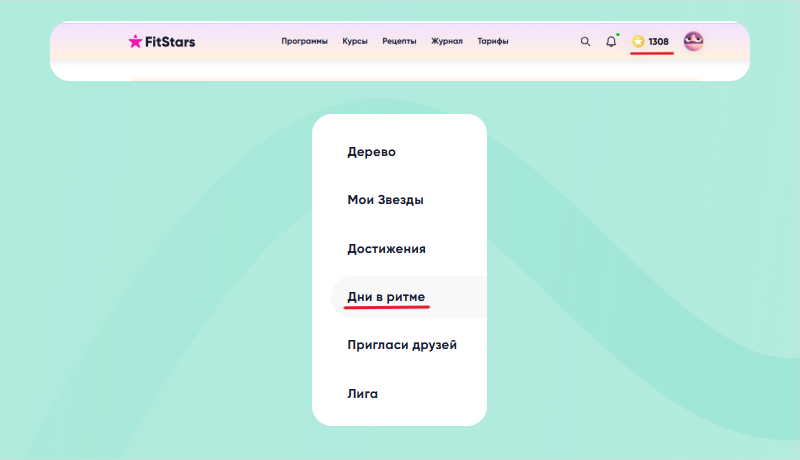Open the Рецепты page
The image size is (800, 460).
[x=399, y=41]
